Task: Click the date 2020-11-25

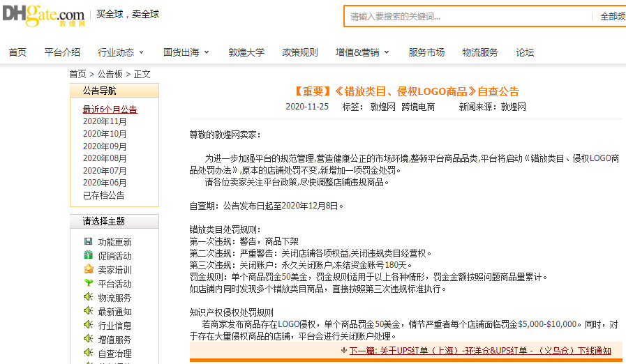Action: click(307, 107)
